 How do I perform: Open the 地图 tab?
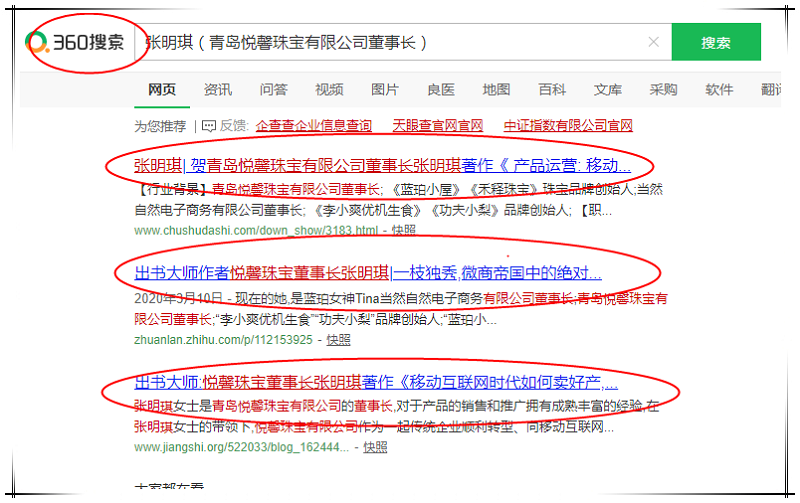click(x=496, y=89)
